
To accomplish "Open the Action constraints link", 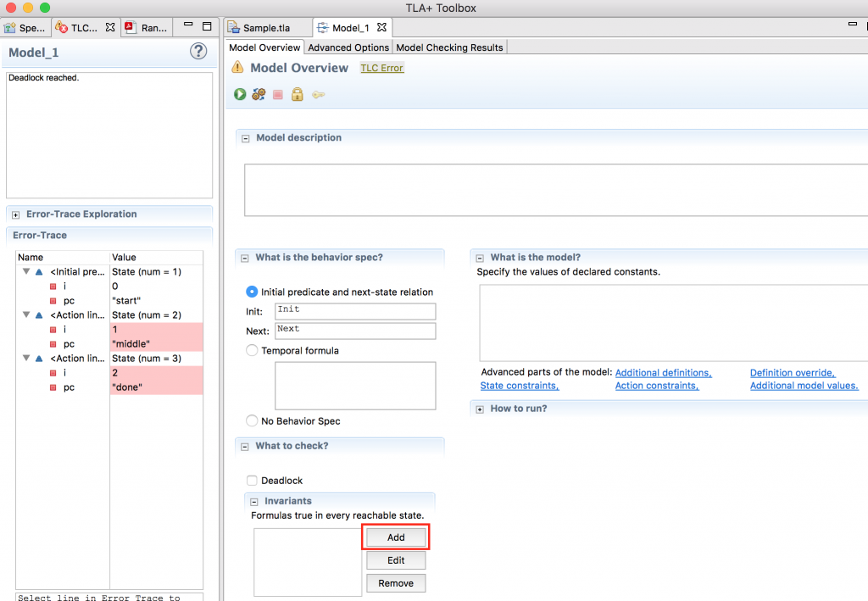I will pos(657,386).
